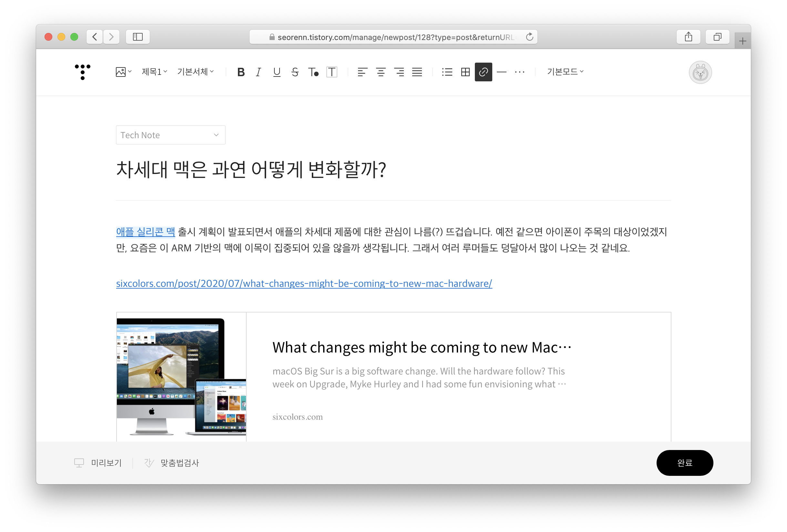
Task: Open the sixcolors.com article link
Action: coord(304,283)
